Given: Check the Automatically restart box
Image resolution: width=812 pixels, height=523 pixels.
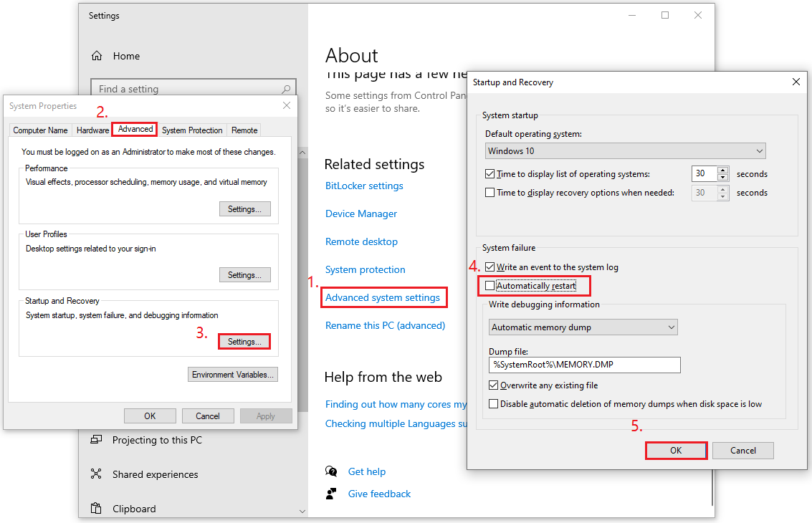Looking at the screenshot, I should point(490,286).
